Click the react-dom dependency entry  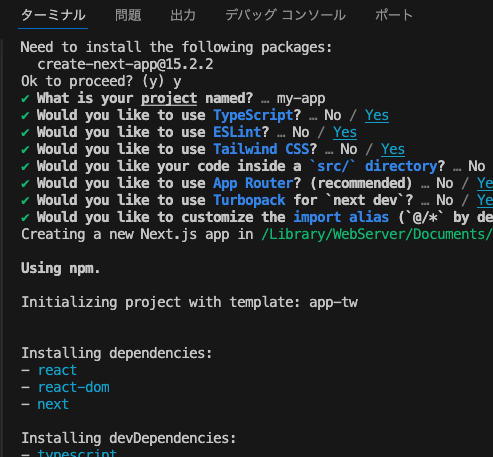tap(73, 387)
